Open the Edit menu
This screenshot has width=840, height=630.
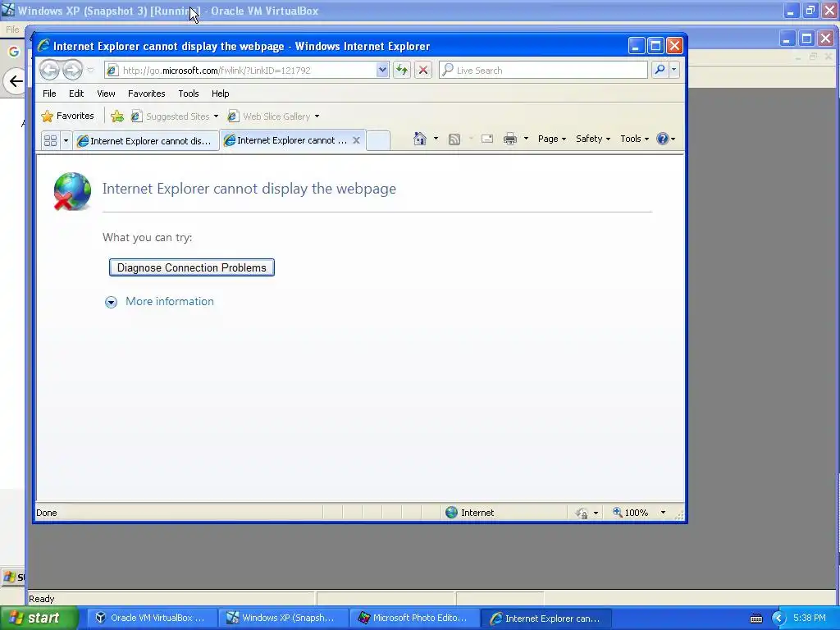coord(76,94)
